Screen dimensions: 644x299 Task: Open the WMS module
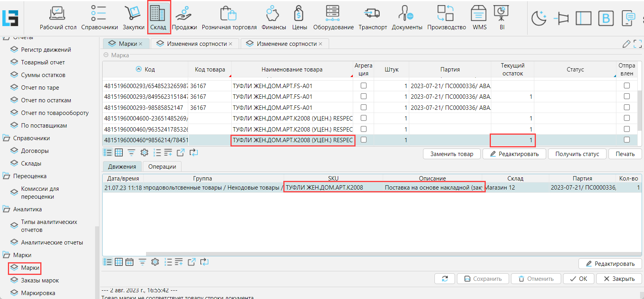(479, 18)
